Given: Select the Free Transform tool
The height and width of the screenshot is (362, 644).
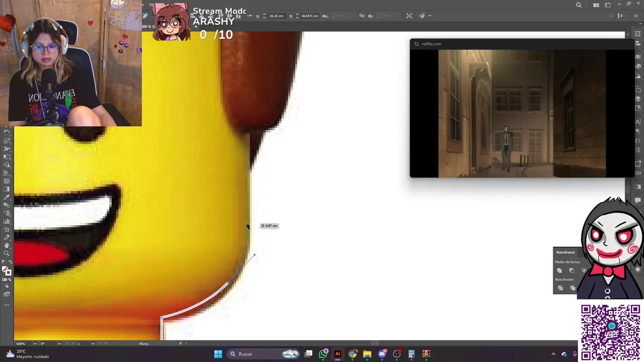Looking at the screenshot, I should point(7,157).
